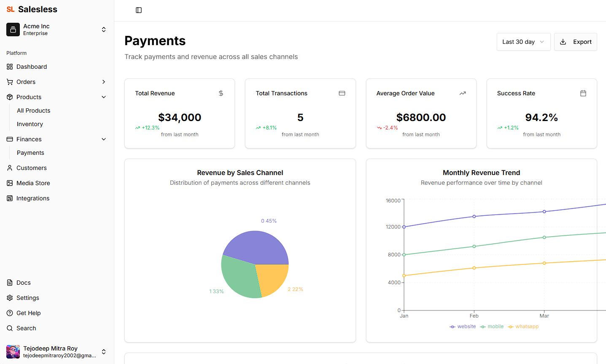Click the Integrations icon in sidebar
The width and height of the screenshot is (606, 364).
click(10, 198)
